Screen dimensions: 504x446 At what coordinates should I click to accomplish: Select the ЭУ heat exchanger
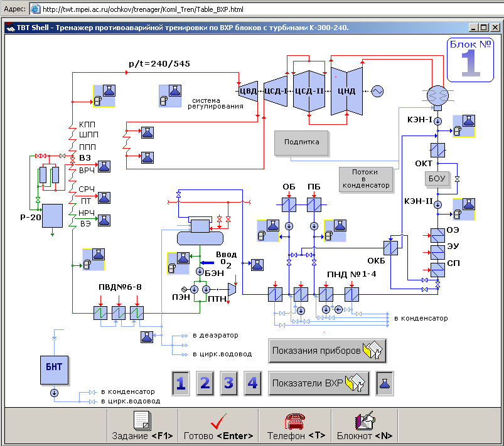point(438,253)
